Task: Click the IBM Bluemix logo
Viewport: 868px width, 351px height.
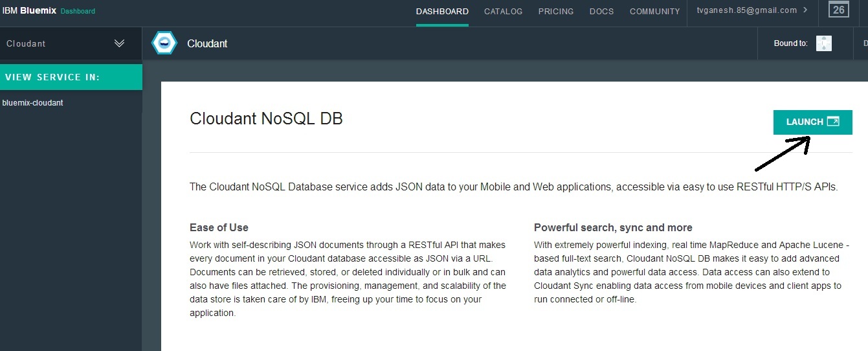Action: tap(29, 10)
